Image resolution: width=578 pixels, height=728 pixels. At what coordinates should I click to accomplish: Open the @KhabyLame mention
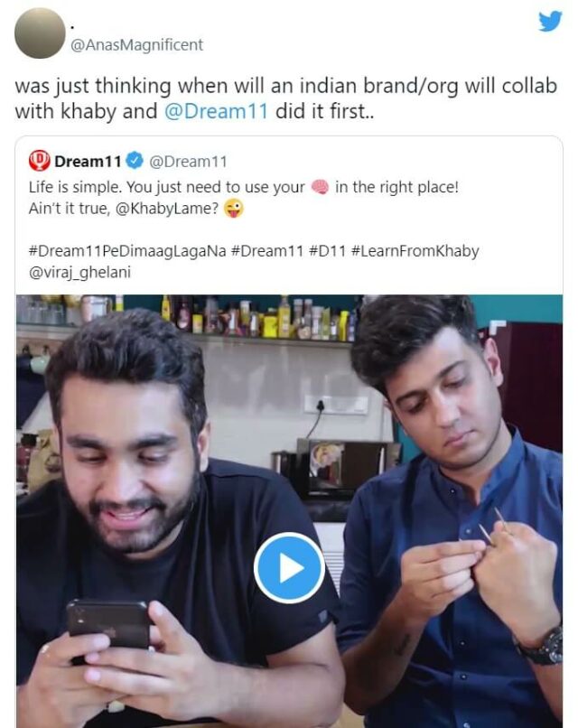click(167, 209)
